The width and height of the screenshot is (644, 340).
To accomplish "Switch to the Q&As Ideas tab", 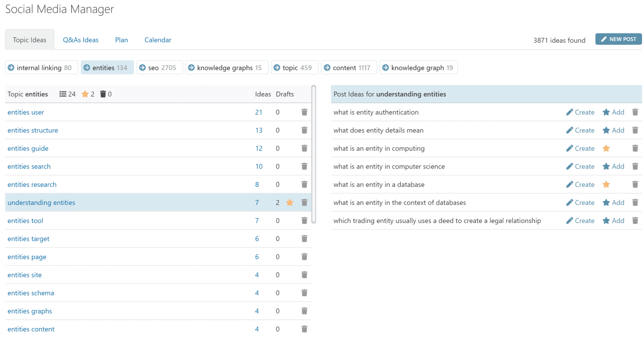I will click(80, 40).
